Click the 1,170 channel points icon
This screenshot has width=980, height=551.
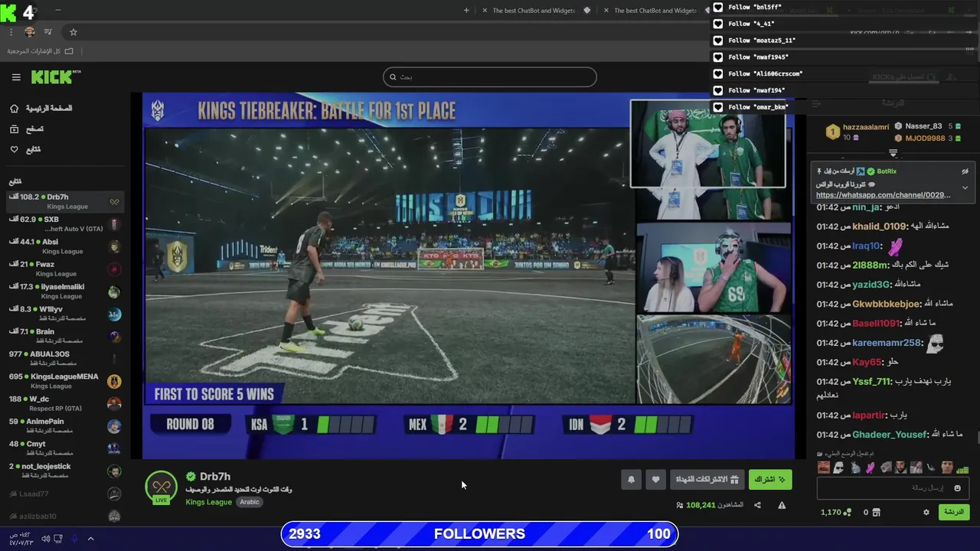[847, 512]
